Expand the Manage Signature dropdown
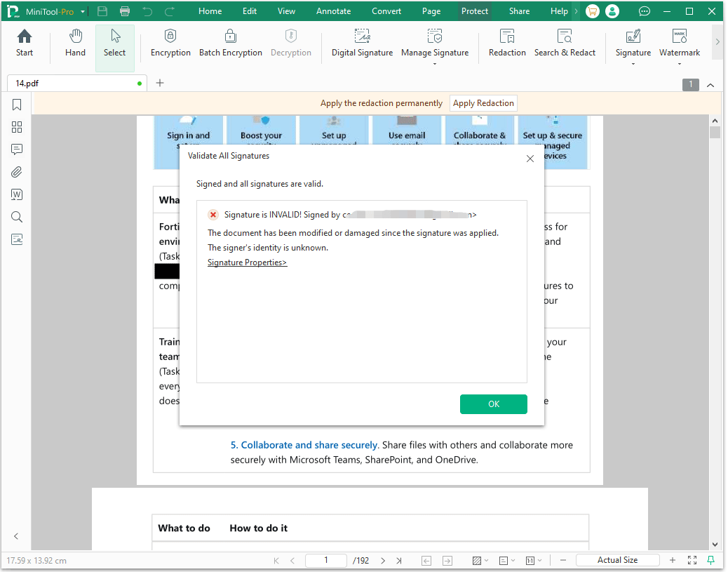This screenshot has width=728, height=572. (x=435, y=64)
